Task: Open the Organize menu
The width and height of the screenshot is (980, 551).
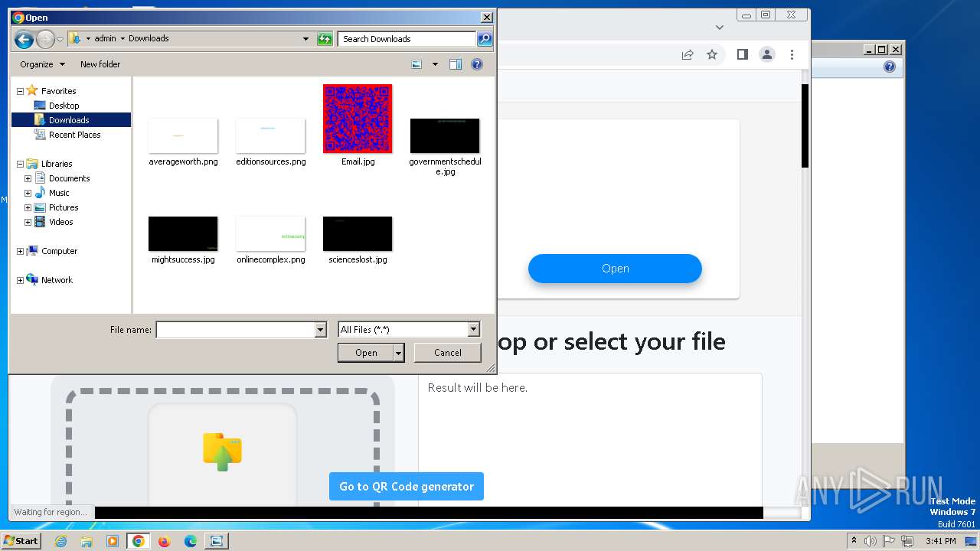Action: [x=43, y=64]
